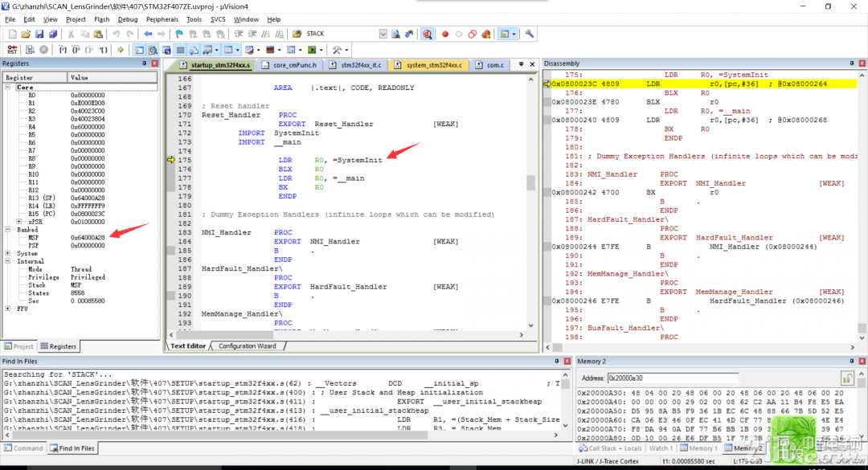Insert a breakpoint with the red dot

click(445, 34)
